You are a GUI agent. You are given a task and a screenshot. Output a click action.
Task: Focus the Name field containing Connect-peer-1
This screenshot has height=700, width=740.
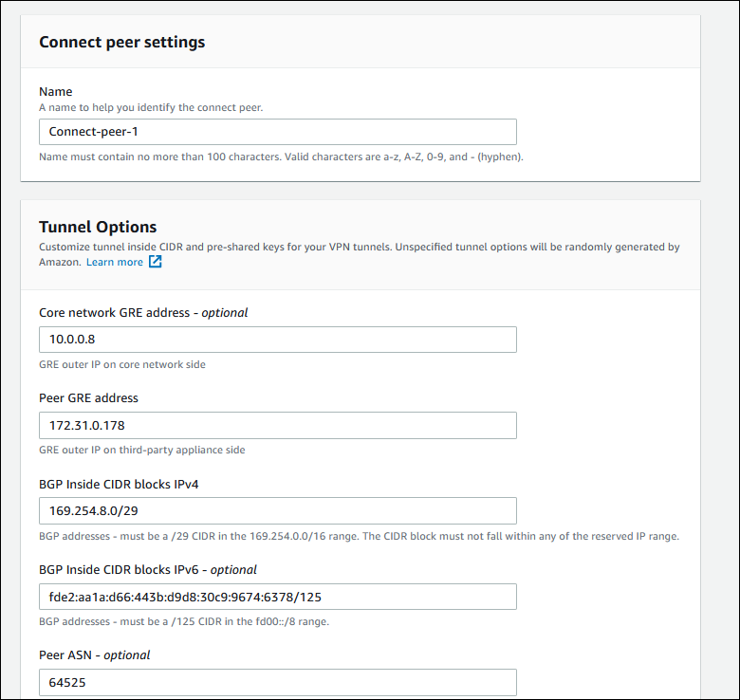(x=277, y=132)
